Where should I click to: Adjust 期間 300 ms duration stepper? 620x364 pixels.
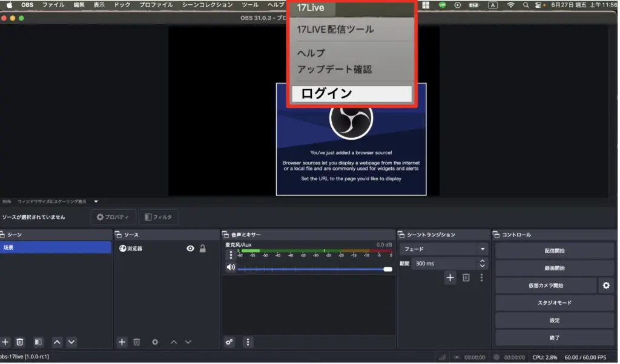coord(483,264)
